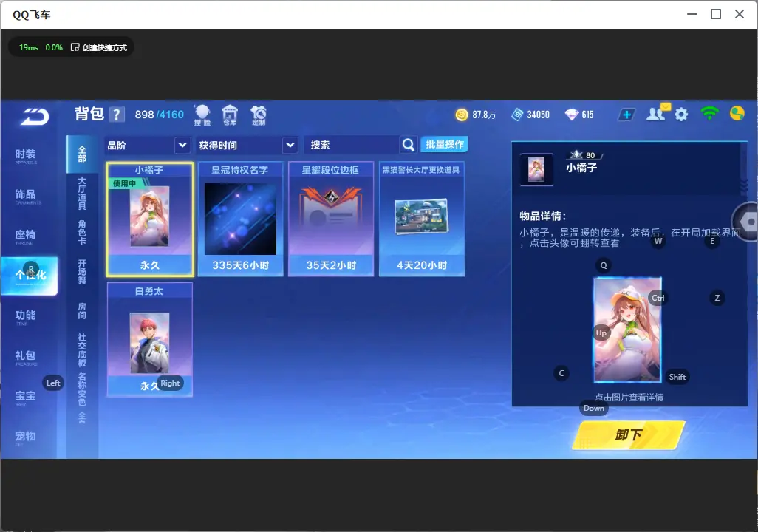Click the 34050 coupon amount
The width and height of the screenshot is (758, 532).
pos(538,115)
